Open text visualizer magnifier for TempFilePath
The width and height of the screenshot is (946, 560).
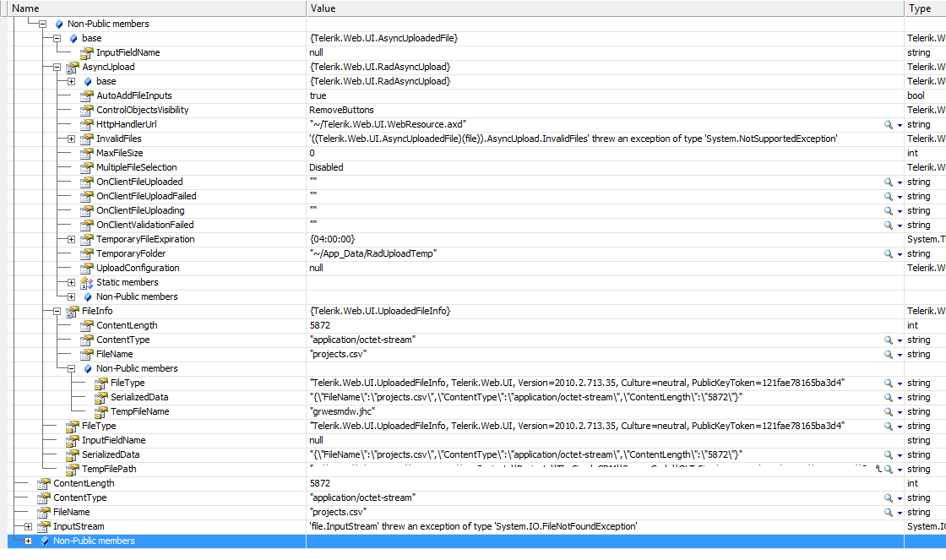point(888,469)
